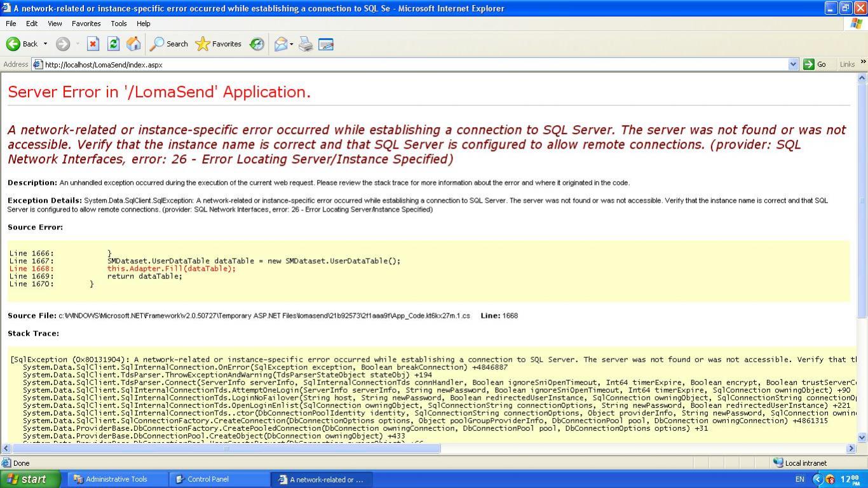Go to the Home page icon
868x488 pixels.
[133, 44]
